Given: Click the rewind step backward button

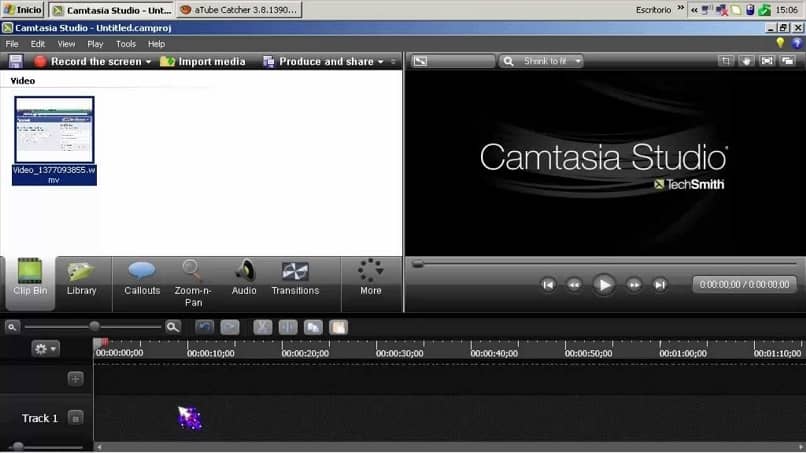Looking at the screenshot, I should point(574,284).
